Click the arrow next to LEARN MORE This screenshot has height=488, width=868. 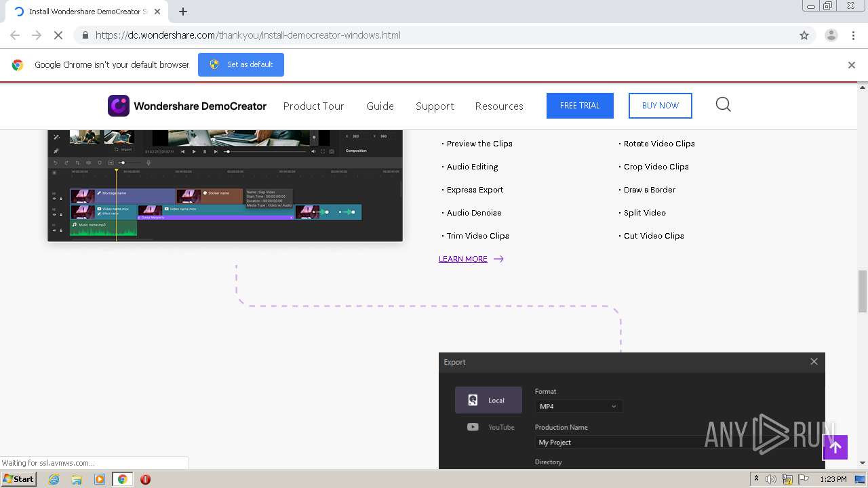click(x=498, y=259)
